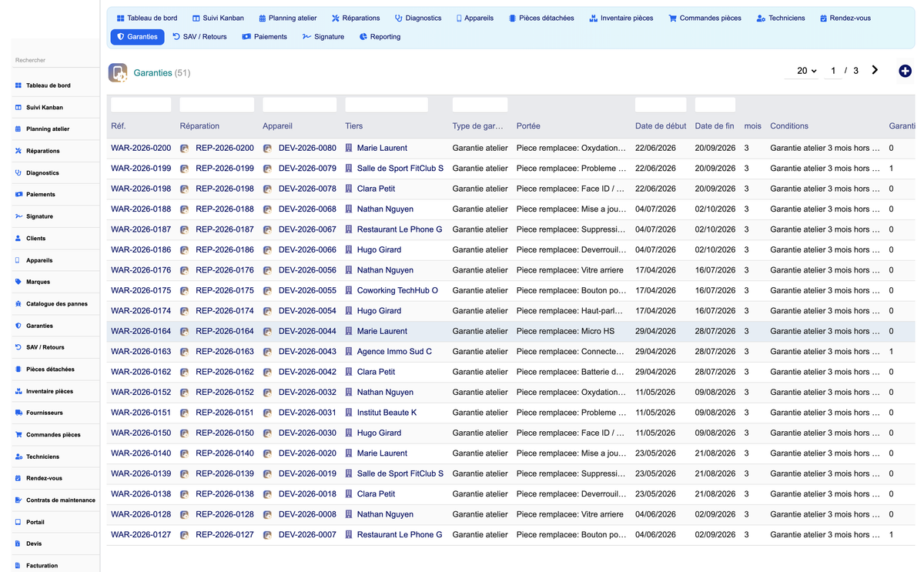
Task: Open Catalogue des pannes in sidebar
Action: (x=55, y=304)
